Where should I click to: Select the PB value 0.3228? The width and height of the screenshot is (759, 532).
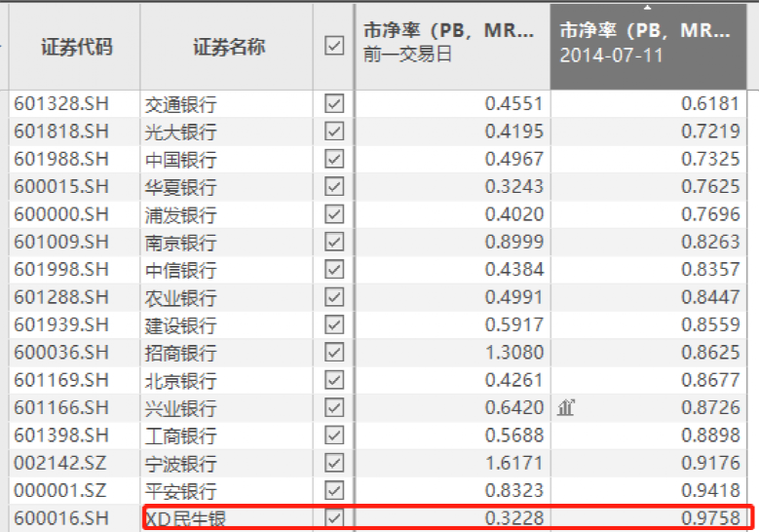[x=514, y=517]
